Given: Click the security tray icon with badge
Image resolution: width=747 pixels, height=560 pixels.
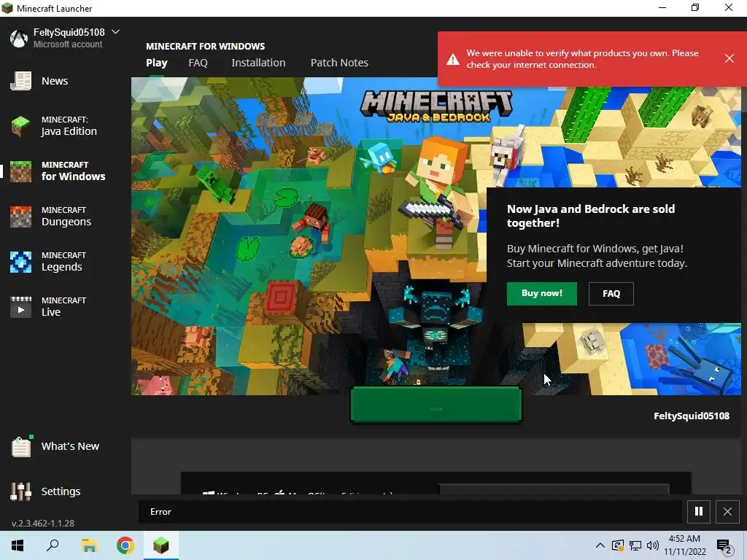Looking at the screenshot, I should click(617, 545).
